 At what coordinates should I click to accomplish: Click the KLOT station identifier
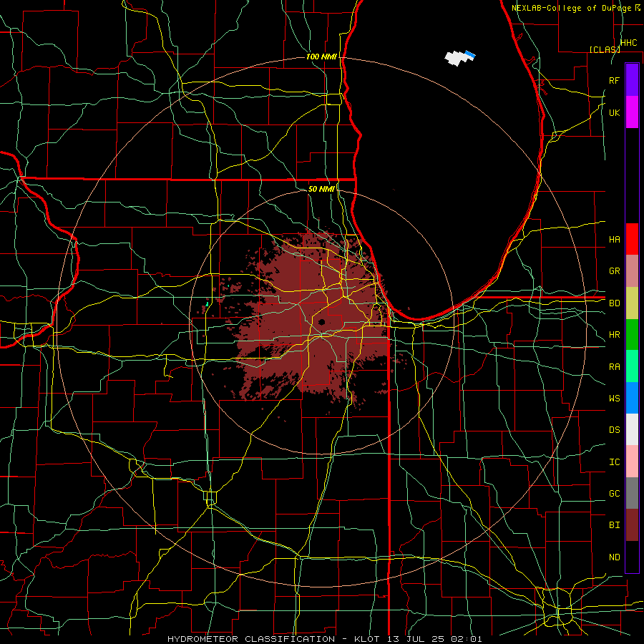367,639
